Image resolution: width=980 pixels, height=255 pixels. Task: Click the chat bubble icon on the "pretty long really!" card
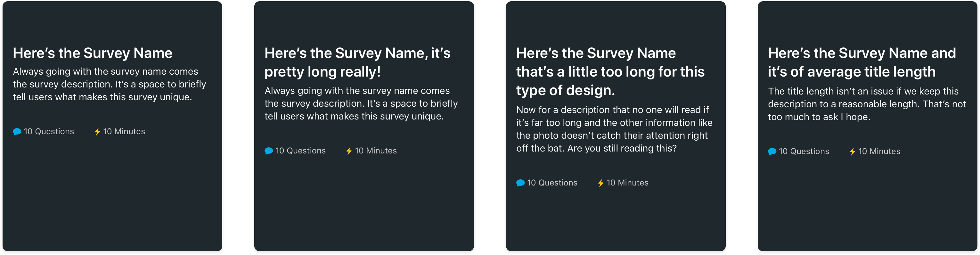269,151
